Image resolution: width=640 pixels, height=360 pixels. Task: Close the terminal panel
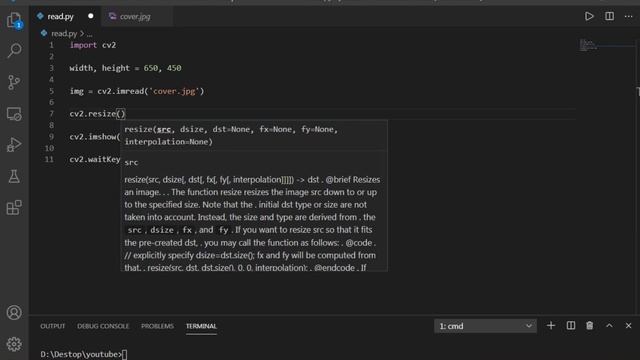tap(629, 326)
